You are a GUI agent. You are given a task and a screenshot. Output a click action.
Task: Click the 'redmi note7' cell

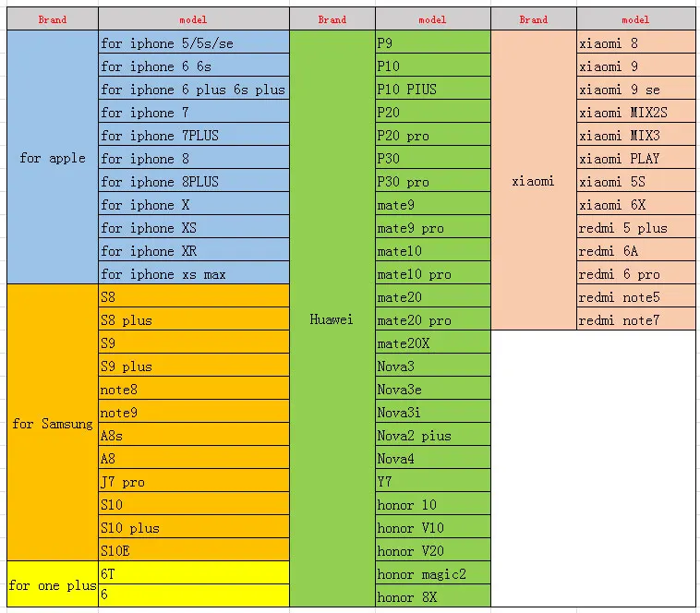tap(636, 319)
